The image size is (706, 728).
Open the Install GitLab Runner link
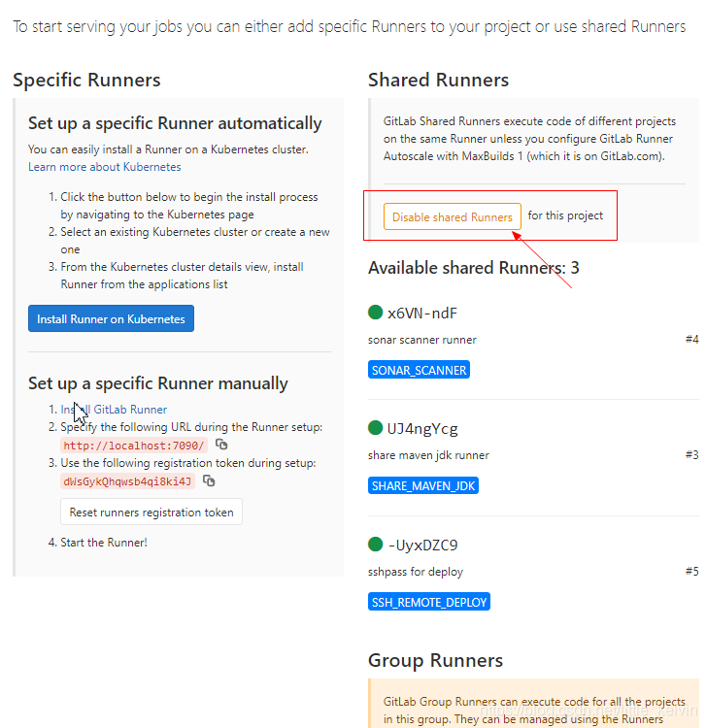tap(114, 409)
